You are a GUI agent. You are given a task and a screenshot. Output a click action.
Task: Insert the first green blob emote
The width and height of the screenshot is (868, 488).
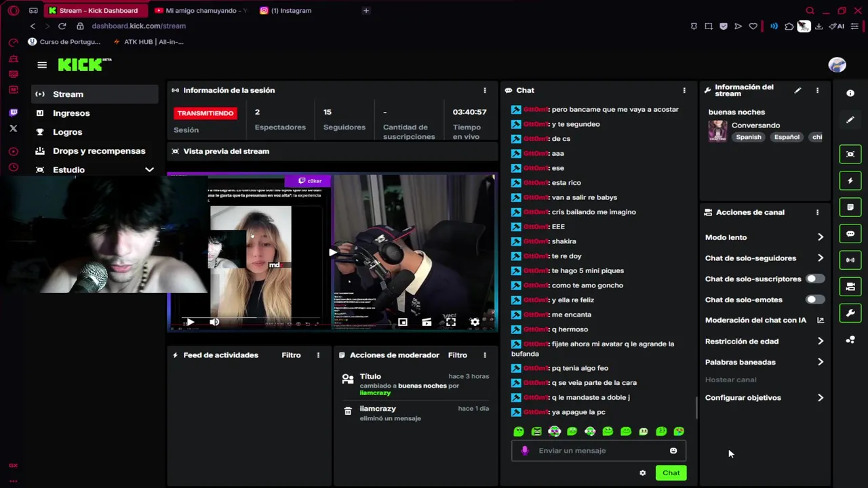[519, 431]
